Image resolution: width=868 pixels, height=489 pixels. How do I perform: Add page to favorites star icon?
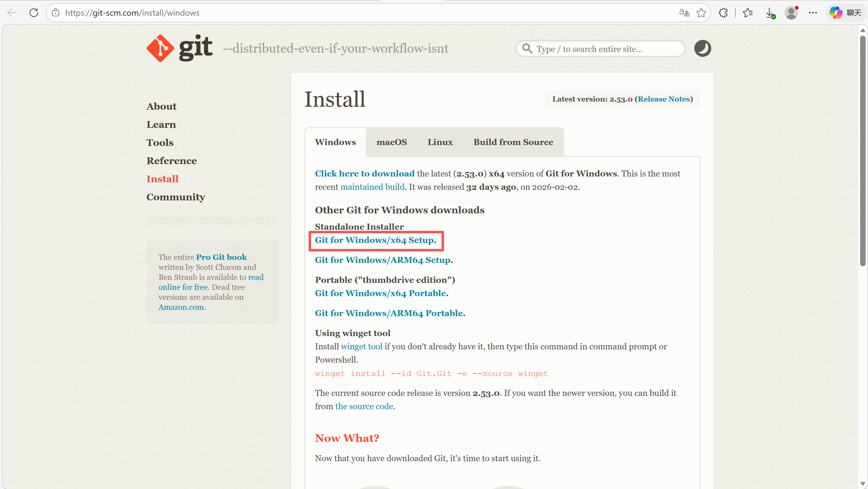click(701, 13)
